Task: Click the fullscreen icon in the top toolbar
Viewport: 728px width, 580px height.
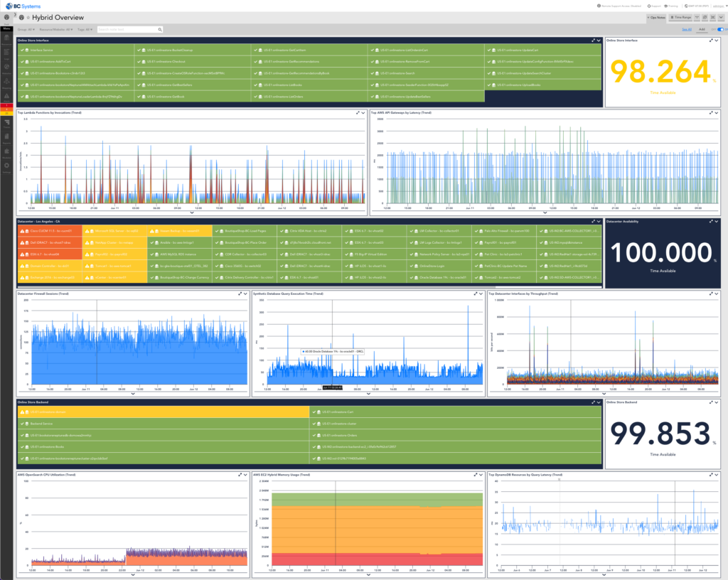Action: tap(712, 17)
